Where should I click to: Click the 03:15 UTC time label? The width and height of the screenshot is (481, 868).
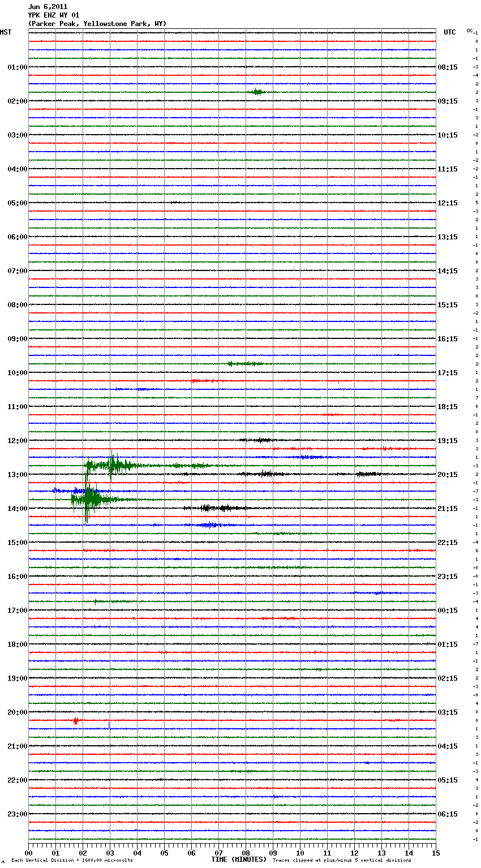click(448, 712)
